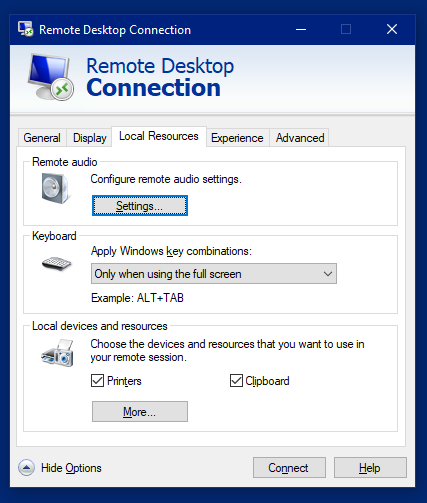Uncheck the Printers checkbox

click(x=97, y=381)
